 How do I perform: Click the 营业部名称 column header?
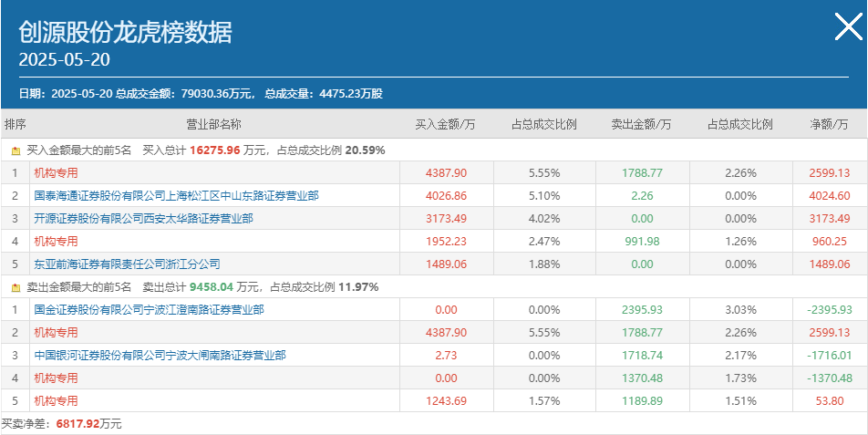(213, 125)
